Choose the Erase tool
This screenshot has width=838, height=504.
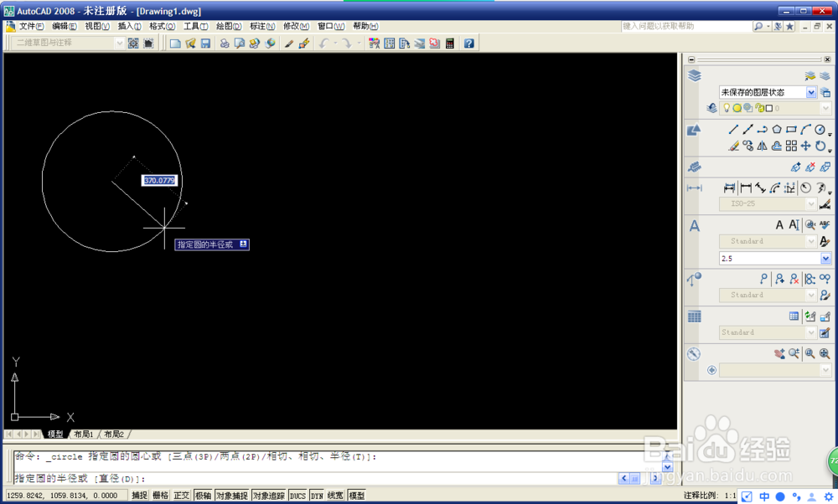(x=733, y=146)
